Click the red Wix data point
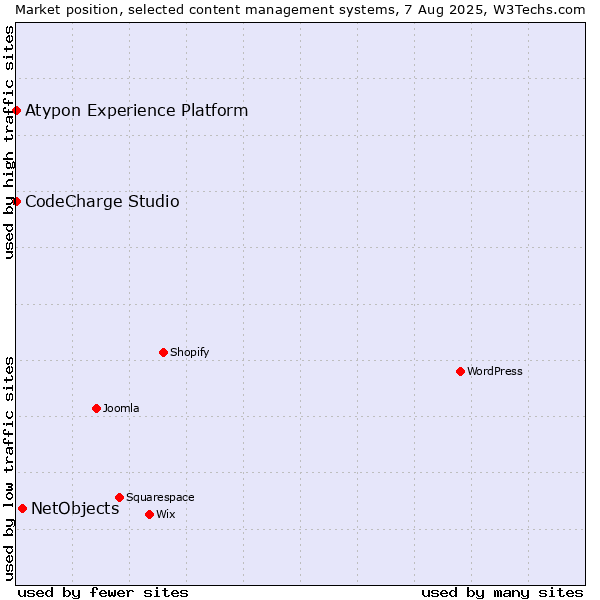 tap(150, 515)
